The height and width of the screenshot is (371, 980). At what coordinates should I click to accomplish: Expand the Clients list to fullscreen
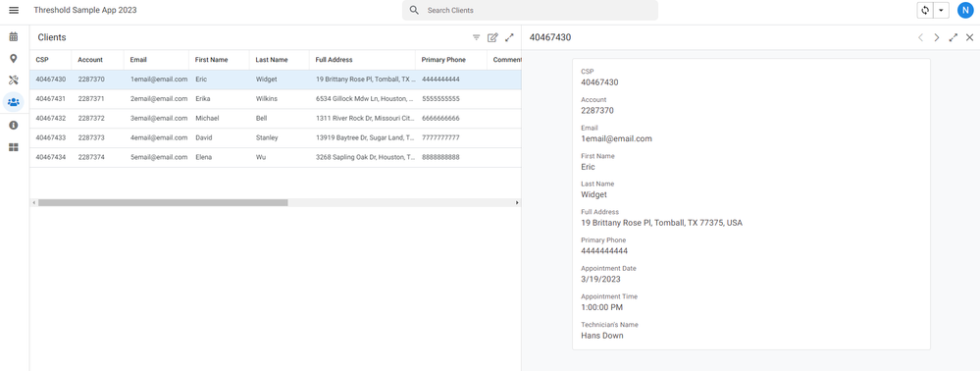click(509, 37)
